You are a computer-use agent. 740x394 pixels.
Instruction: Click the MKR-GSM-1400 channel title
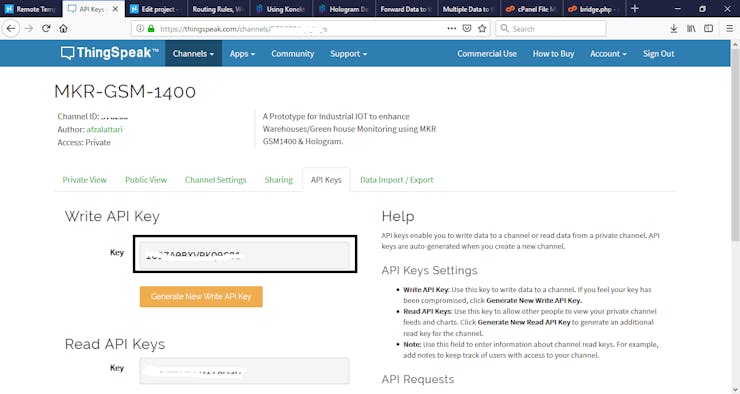coord(125,91)
